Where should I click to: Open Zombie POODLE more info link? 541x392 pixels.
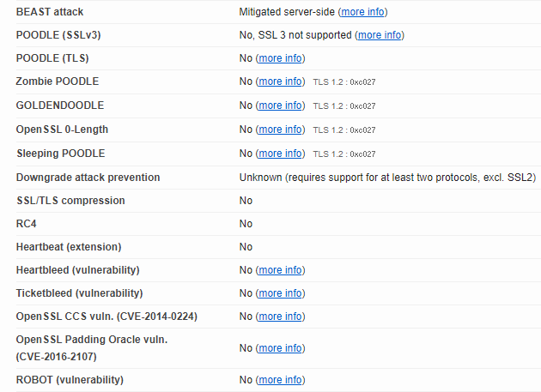[x=280, y=81]
